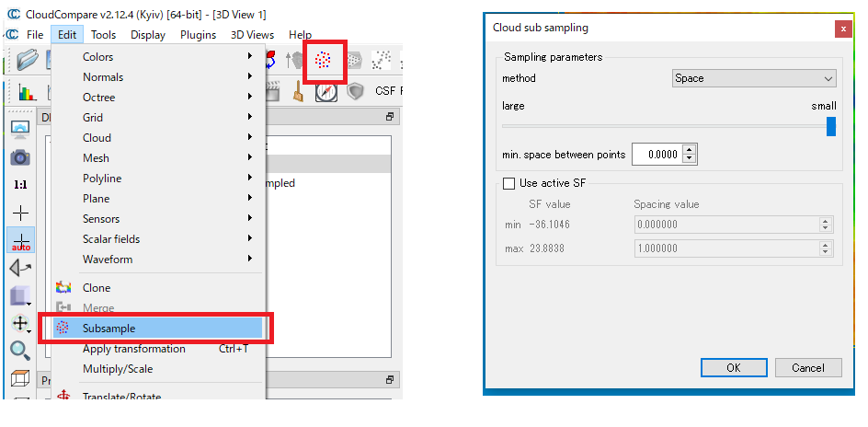Open the Help menu
The height and width of the screenshot is (427, 868).
click(x=300, y=34)
